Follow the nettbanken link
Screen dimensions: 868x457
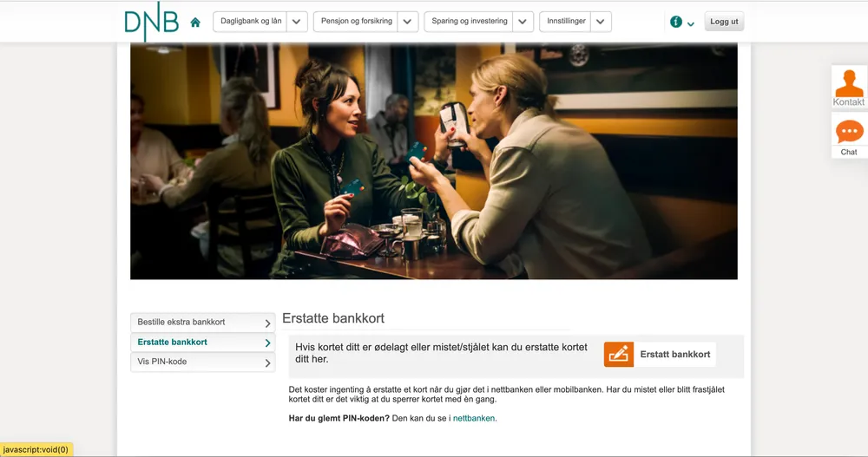tap(474, 418)
